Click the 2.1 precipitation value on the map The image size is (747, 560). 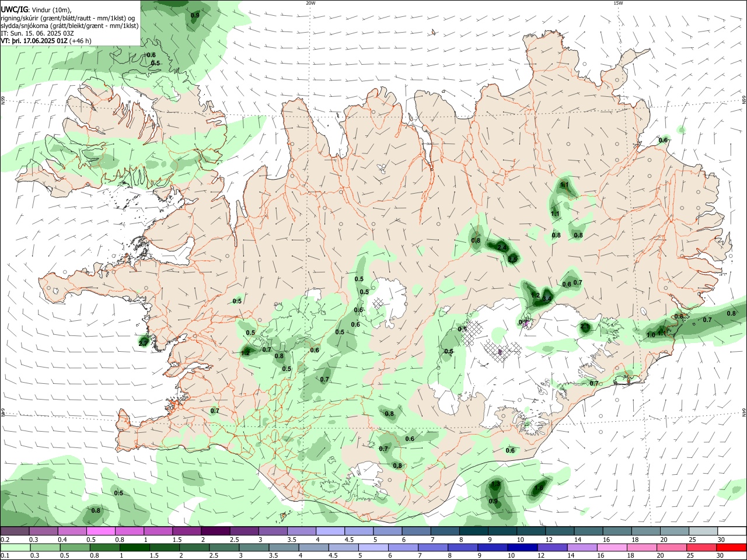[585, 327]
